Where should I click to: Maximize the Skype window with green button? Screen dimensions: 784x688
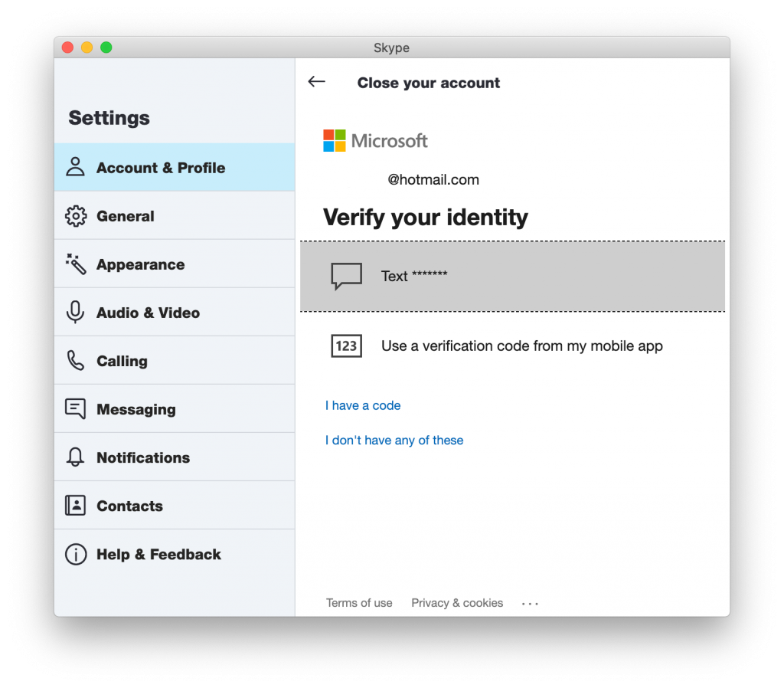click(106, 48)
